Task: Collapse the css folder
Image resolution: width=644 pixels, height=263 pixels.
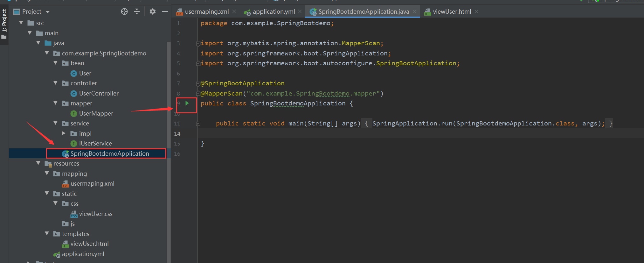Action: (56, 203)
